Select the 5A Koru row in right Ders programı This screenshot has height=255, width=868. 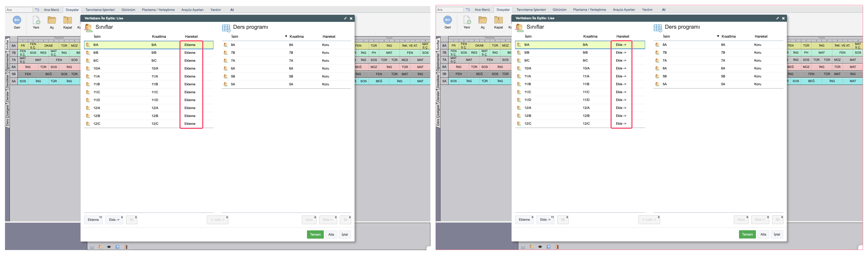(718, 84)
